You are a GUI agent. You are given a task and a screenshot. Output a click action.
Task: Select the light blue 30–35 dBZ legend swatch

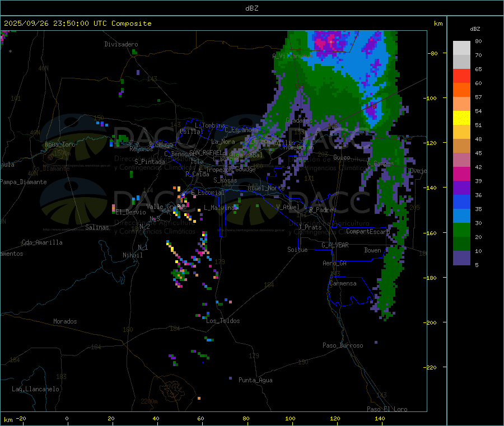pos(461,216)
